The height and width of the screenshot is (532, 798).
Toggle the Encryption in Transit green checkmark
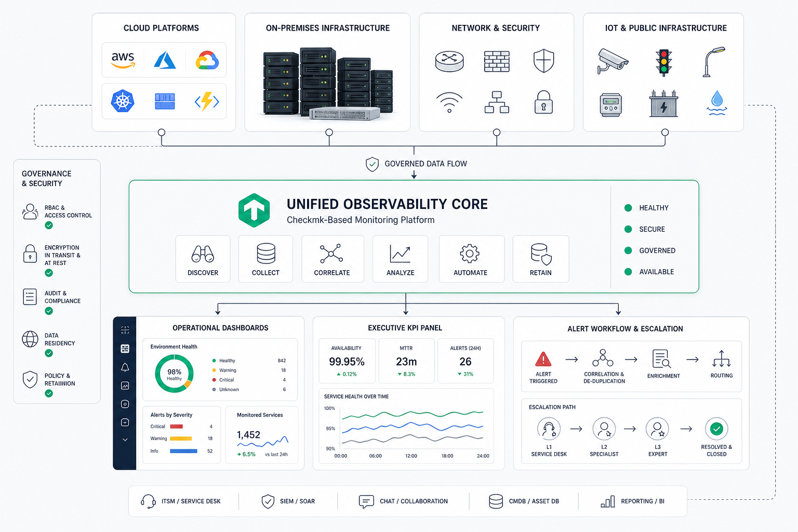click(49, 273)
